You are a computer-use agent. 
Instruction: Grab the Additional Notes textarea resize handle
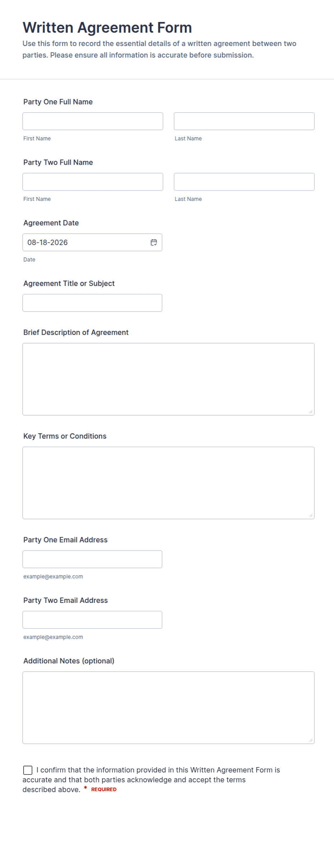coord(311,740)
